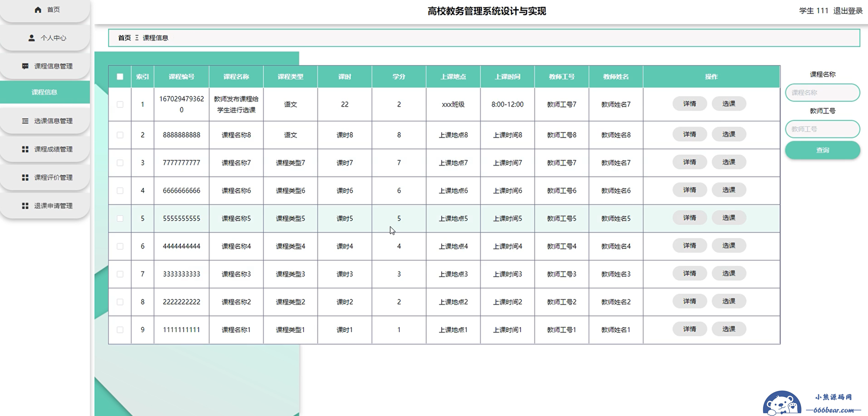Check the checkbox for course 6666666666
Image resolution: width=868 pixels, height=416 pixels.
pyautogui.click(x=120, y=191)
